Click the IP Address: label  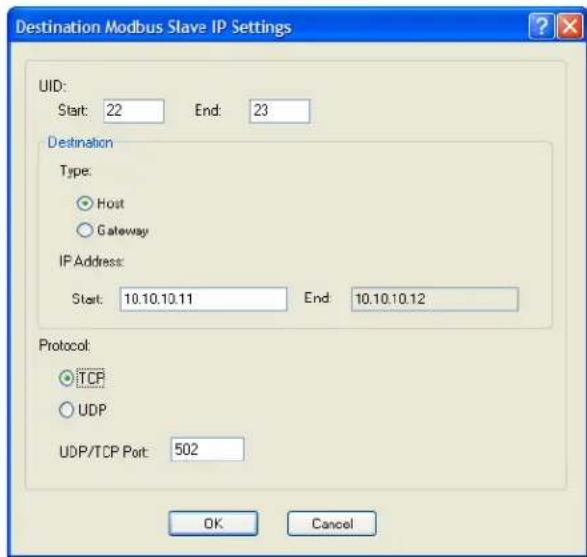pyautogui.click(x=91, y=261)
